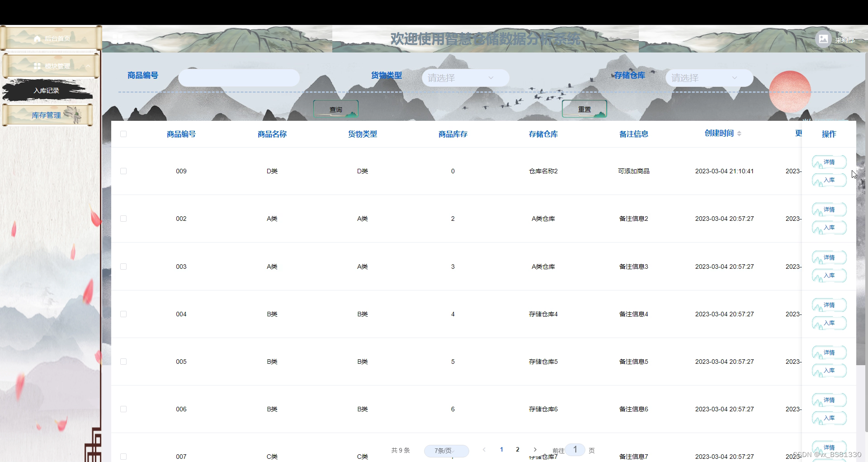Click the cell 存储仓库4
868x462 pixels.
click(543, 314)
